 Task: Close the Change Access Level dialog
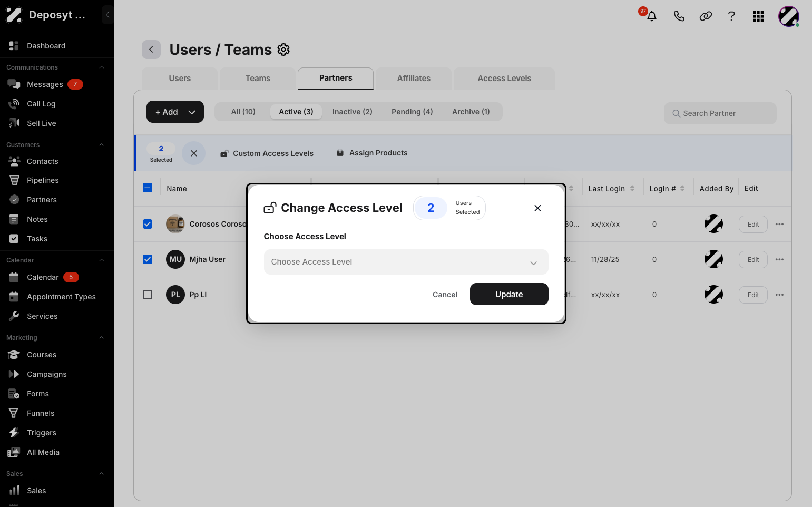(x=537, y=208)
